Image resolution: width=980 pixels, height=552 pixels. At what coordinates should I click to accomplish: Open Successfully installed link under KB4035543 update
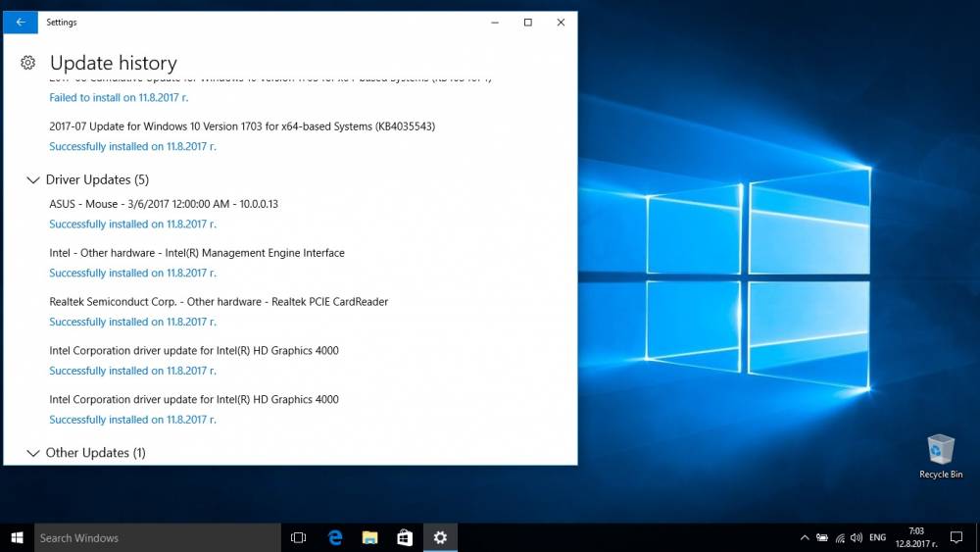point(132,146)
